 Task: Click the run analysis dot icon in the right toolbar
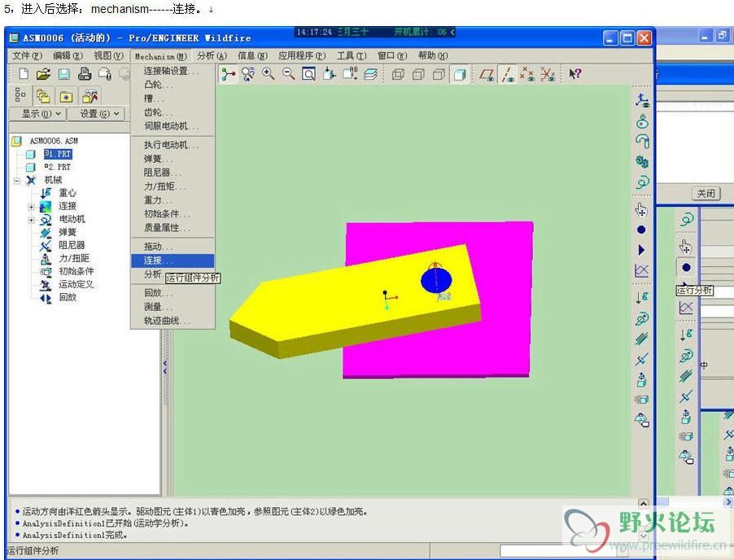641,230
